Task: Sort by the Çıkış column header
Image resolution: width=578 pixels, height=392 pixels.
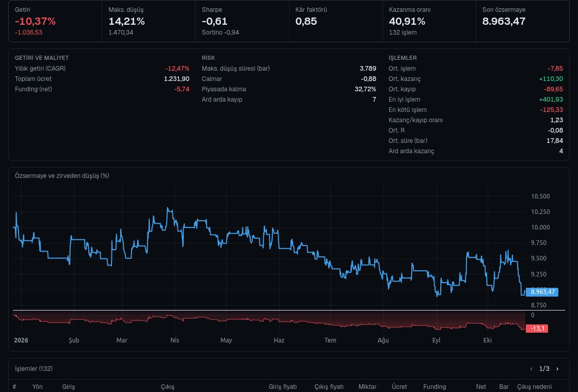Action: pos(168,387)
